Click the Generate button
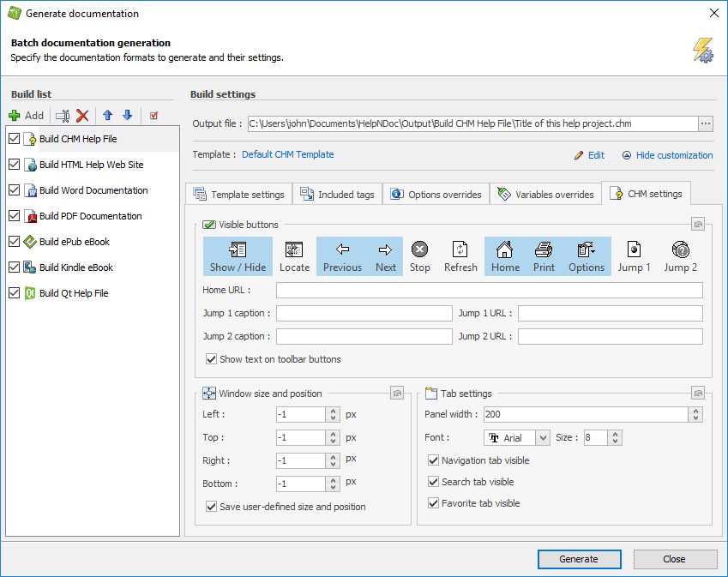The image size is (728, 577). [x=579, y=559]
